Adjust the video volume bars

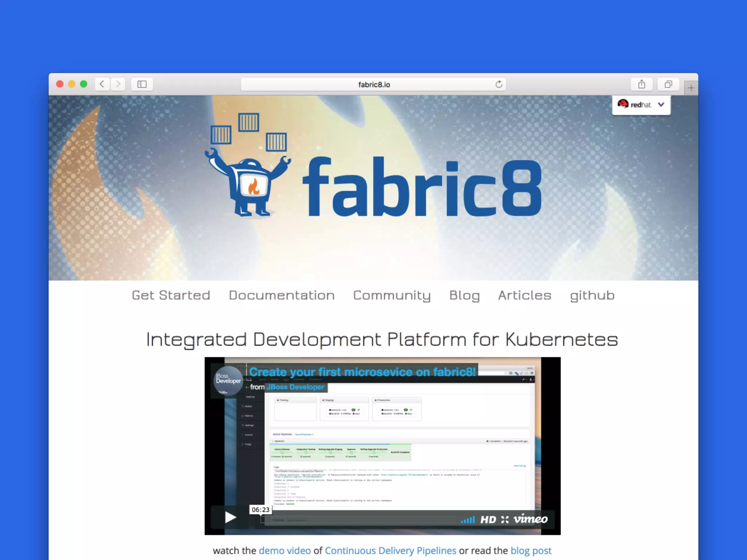pos(468,520)
